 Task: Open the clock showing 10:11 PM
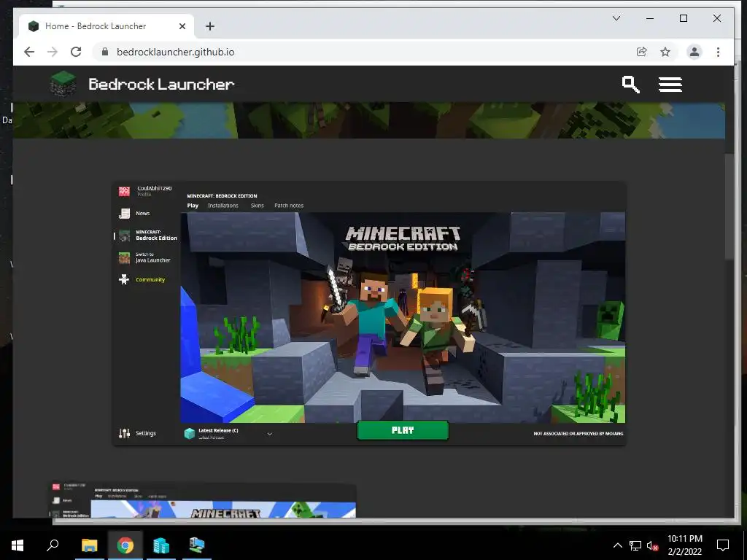pos(684,545)
